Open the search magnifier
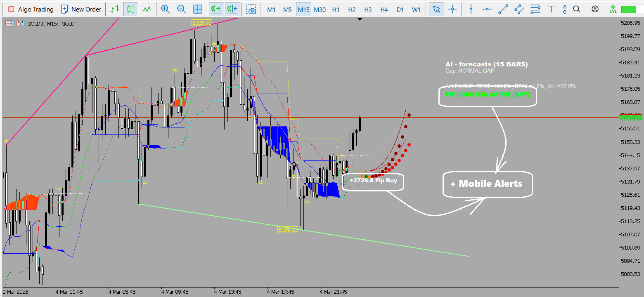The image size is (644, 297). [577, 9]
